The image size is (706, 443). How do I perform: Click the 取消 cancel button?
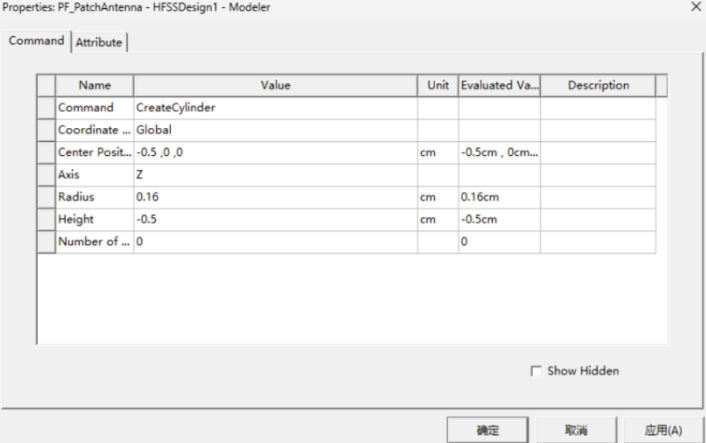(576, 430)
